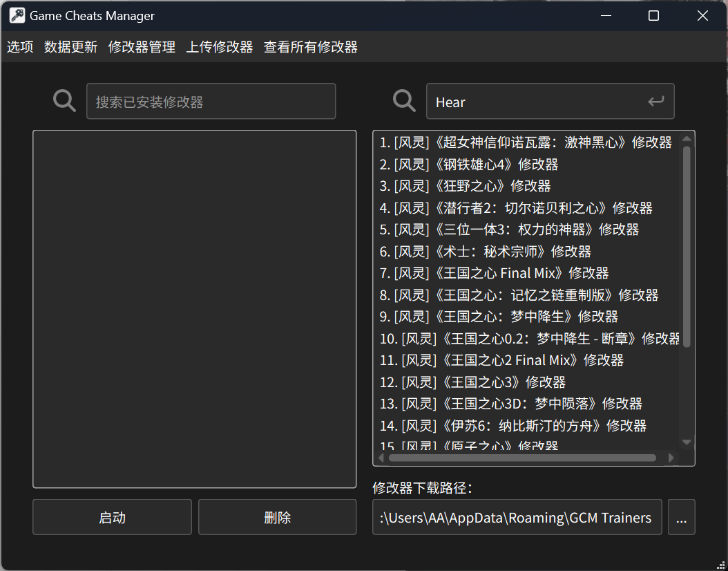Click the horizontal scroll left arrow in results

pos(381,458)
